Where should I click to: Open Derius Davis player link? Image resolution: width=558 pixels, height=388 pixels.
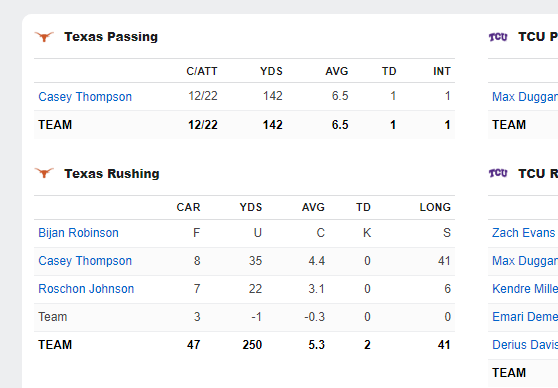(525, 345)
